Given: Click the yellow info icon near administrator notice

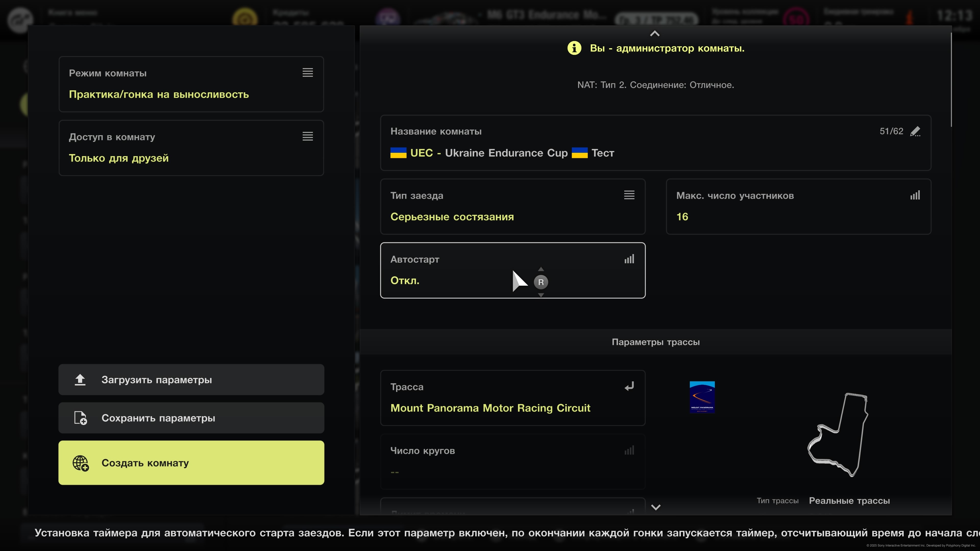Looking at the screenshot, I should point(574,48).
